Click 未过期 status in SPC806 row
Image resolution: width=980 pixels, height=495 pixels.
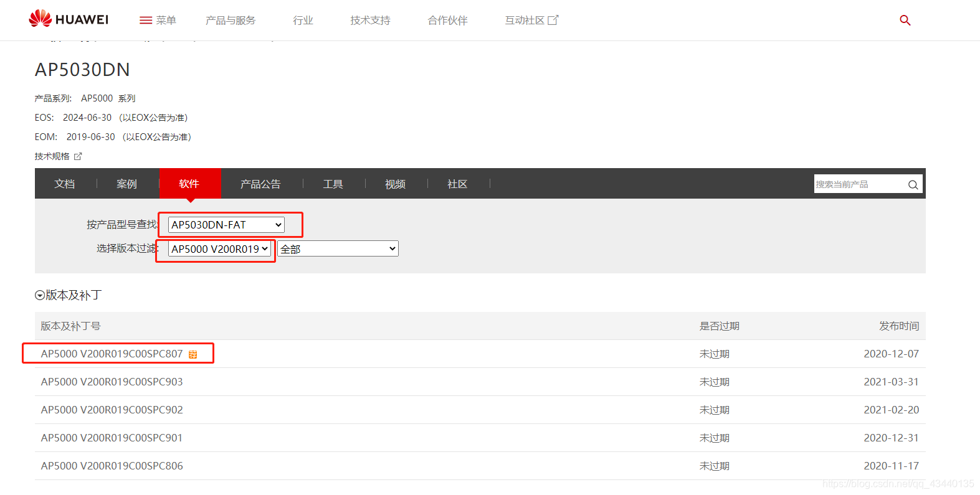point(714,466)
